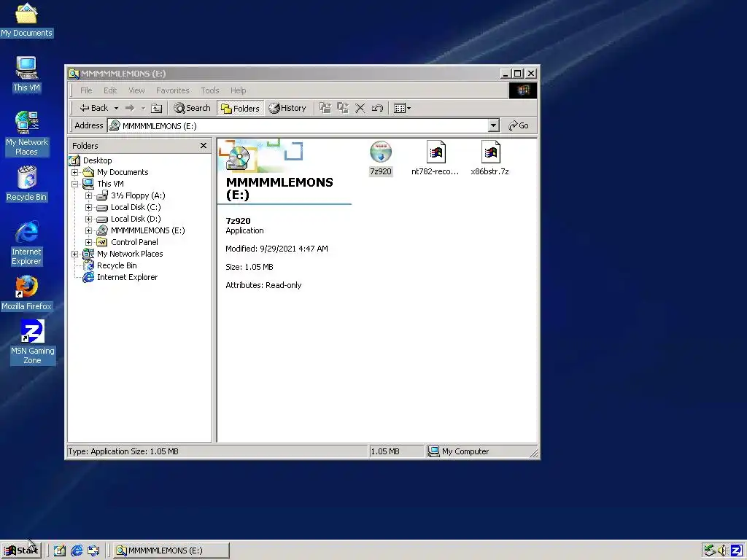This screenshot has width=747, height=560.
Task: Open the Search pane
Action: [x=192, y=108]
